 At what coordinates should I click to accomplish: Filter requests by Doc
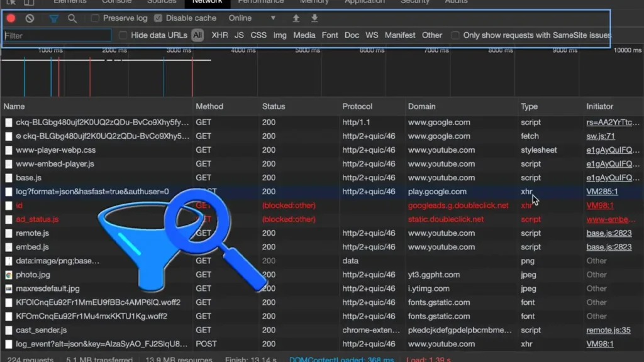click(x=352, y=35)
